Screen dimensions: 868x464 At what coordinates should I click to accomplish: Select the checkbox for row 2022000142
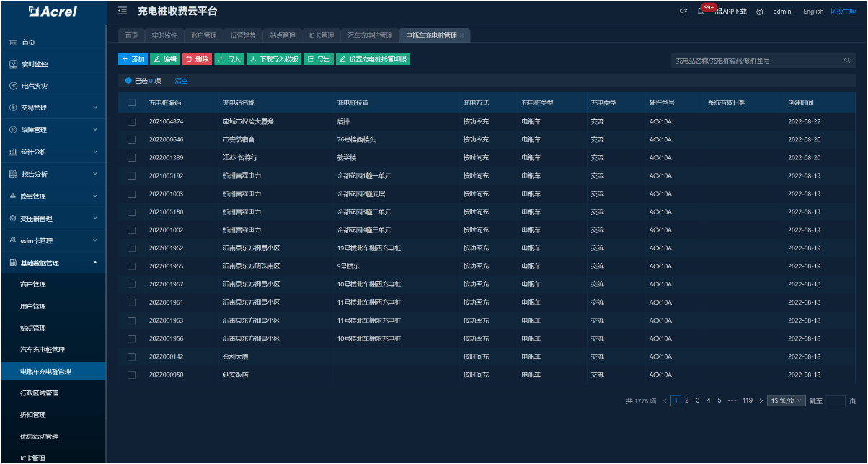[132, 356]
